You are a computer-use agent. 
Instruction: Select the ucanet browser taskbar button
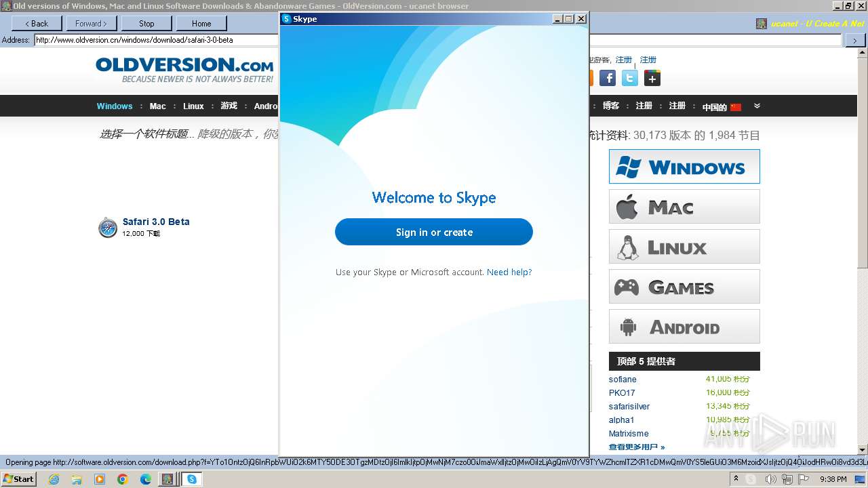pos(167,479)
